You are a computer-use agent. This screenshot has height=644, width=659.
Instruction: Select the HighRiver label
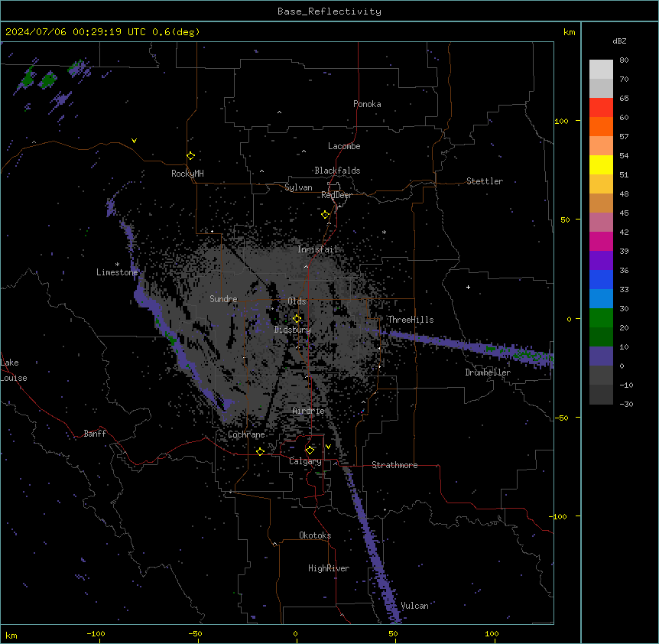[x=329, y=568]
